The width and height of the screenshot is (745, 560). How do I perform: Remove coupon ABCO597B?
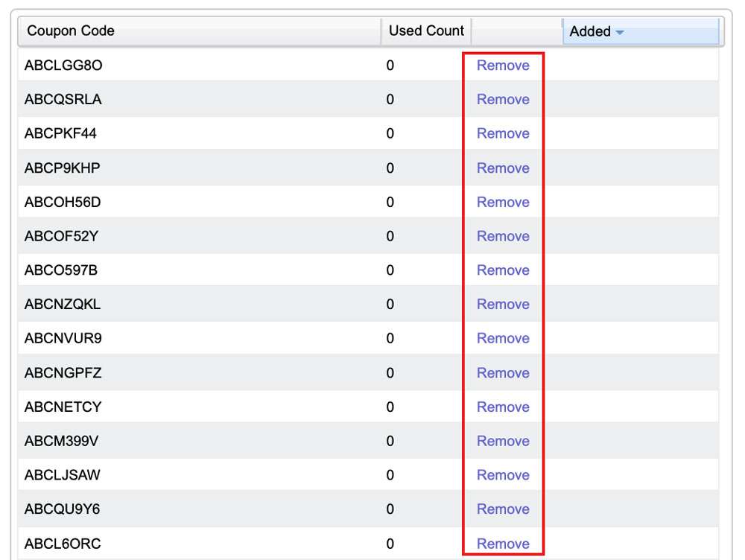tap(503, 271)
